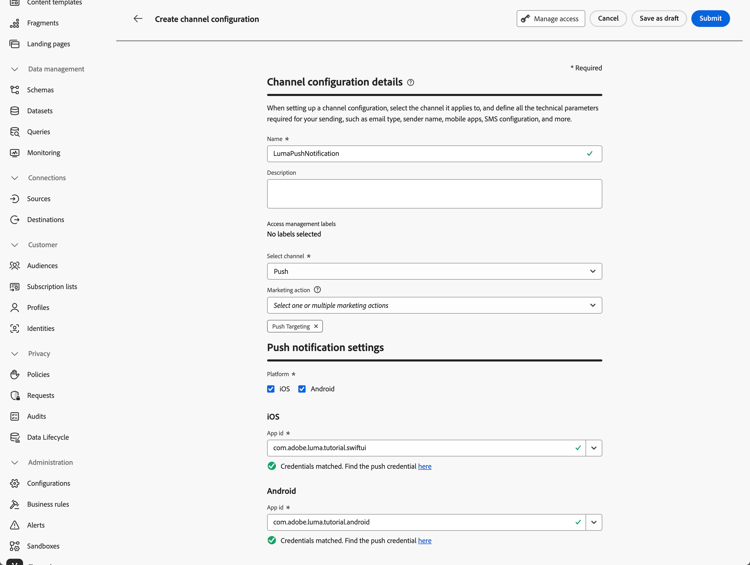Click the Fragments sidebar icon
Viewport: 750px width, 565px height.
15,23
